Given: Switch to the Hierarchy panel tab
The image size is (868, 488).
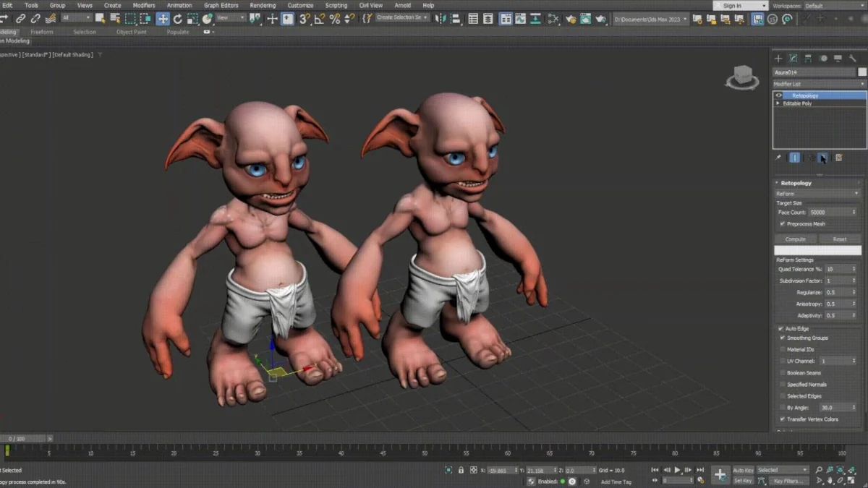Looking at the screenshot, I should click(808, 58).
